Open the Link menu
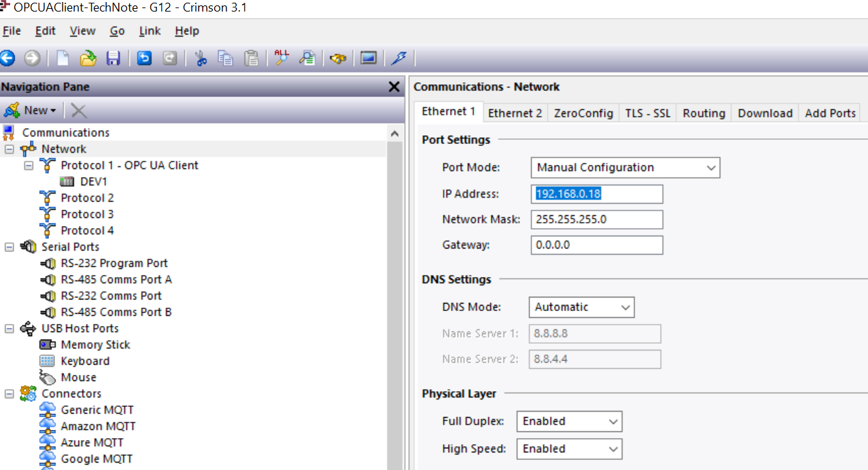Image resolution: width=868 pixels, height=470 pixels. tap(150, 31)
